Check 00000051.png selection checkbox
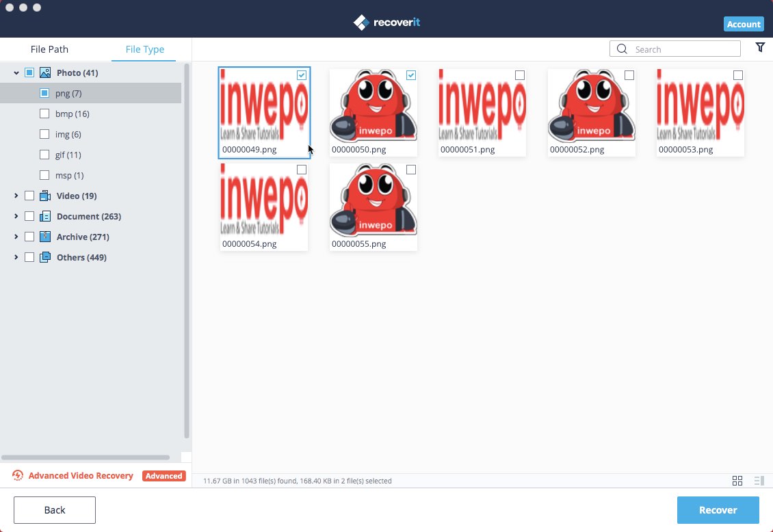 click(x=520, y=75)
